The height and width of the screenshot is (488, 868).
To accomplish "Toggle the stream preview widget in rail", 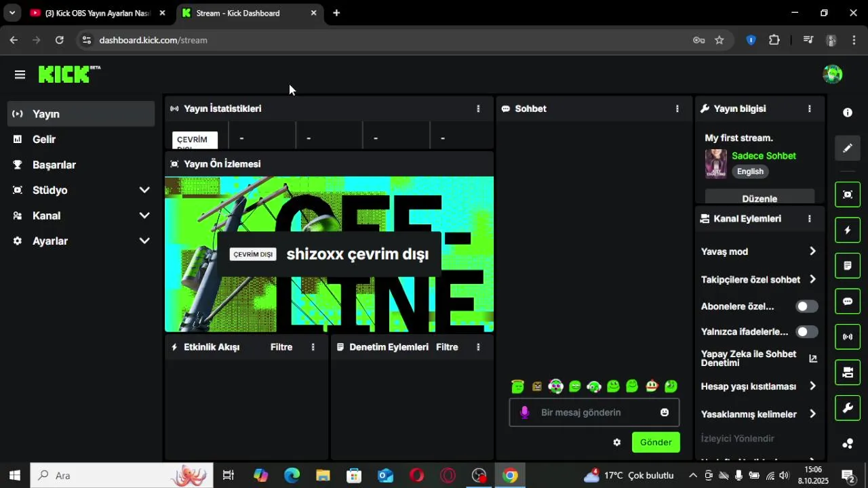I will click(x=848, y=195).
